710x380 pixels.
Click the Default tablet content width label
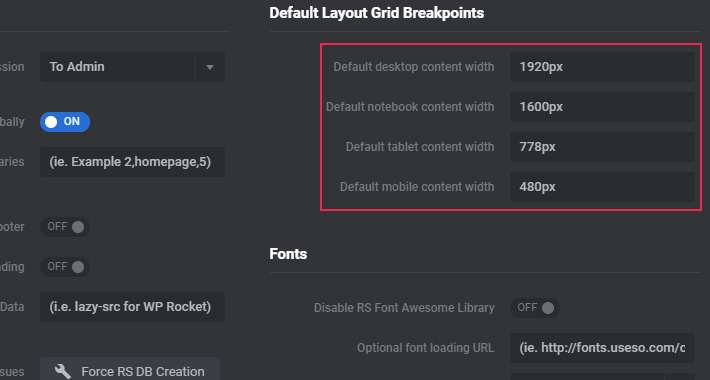[420, 147]
